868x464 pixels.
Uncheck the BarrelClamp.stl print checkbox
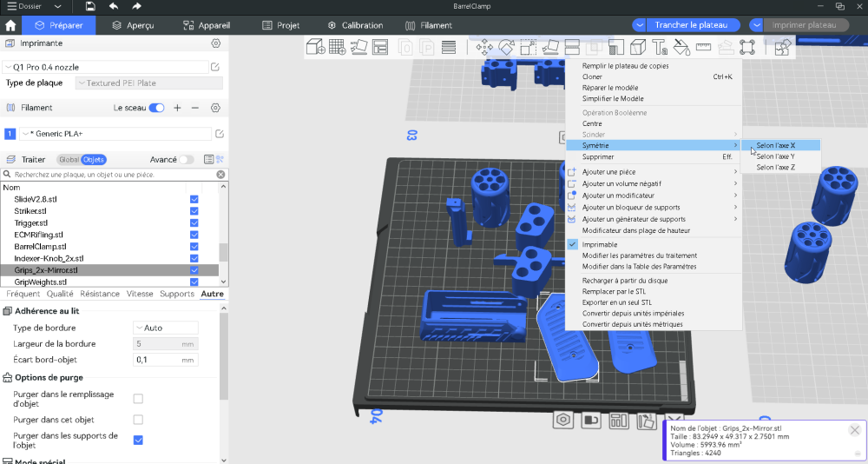tap(194, 247)
